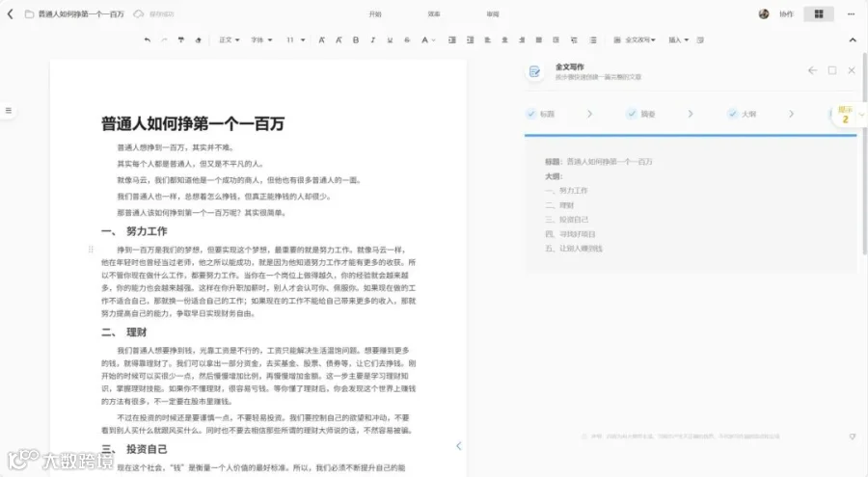Align text to the left
The width and height of the screenshot is (868, 477).
[x=487, y=40]
